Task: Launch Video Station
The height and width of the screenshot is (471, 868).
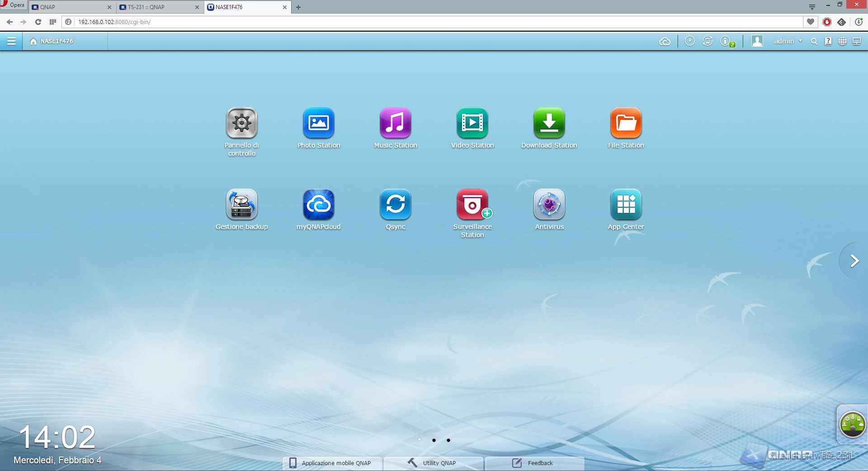Action: coord(472,123)
